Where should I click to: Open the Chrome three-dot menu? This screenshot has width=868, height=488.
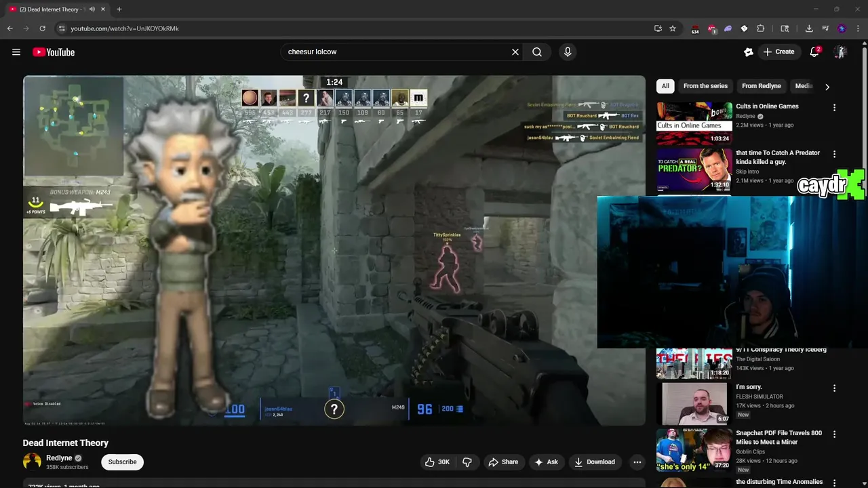[858, 28]
